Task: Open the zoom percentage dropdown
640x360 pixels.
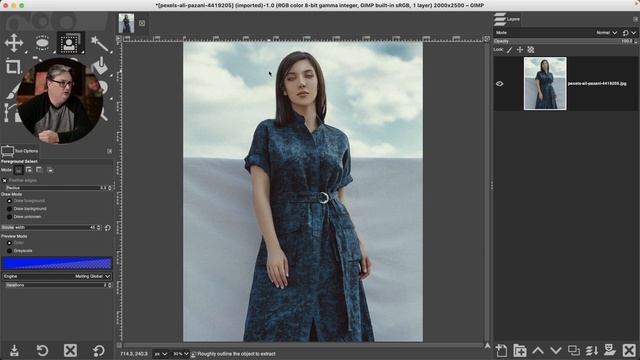Action: point(180,354)
